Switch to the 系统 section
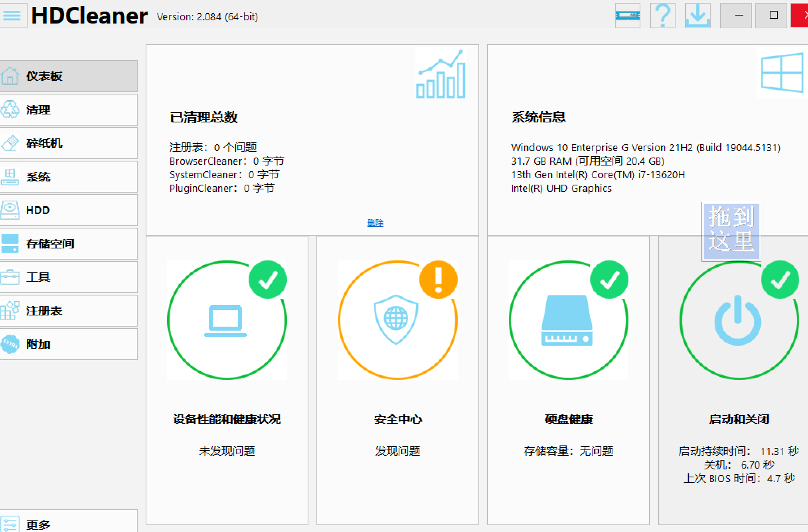Image resolution: width=808 pixels, height=532 pixels. (69, 177)
